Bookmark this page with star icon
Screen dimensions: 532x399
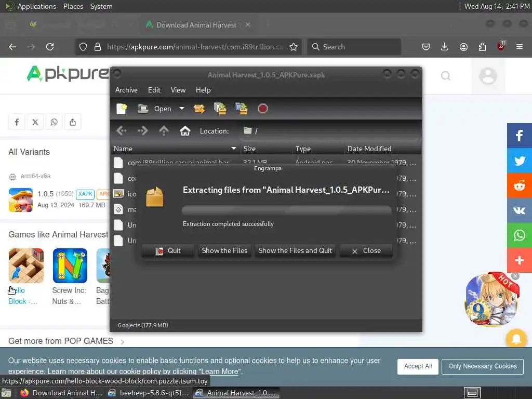coord(294,47)
